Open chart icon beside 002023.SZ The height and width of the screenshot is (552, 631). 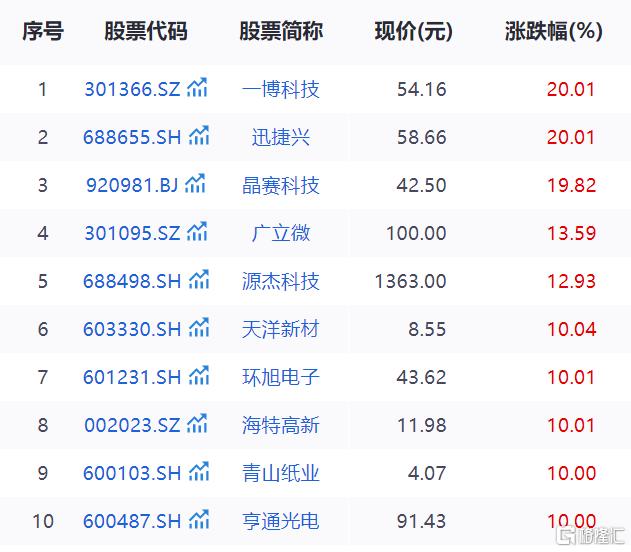tap(197, 423)
